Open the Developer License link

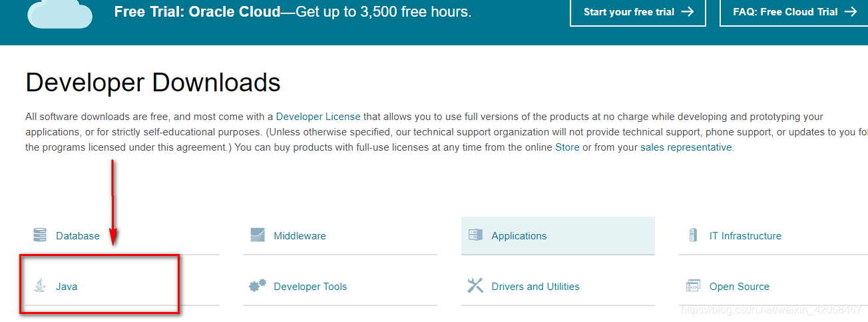coord(318,116)
